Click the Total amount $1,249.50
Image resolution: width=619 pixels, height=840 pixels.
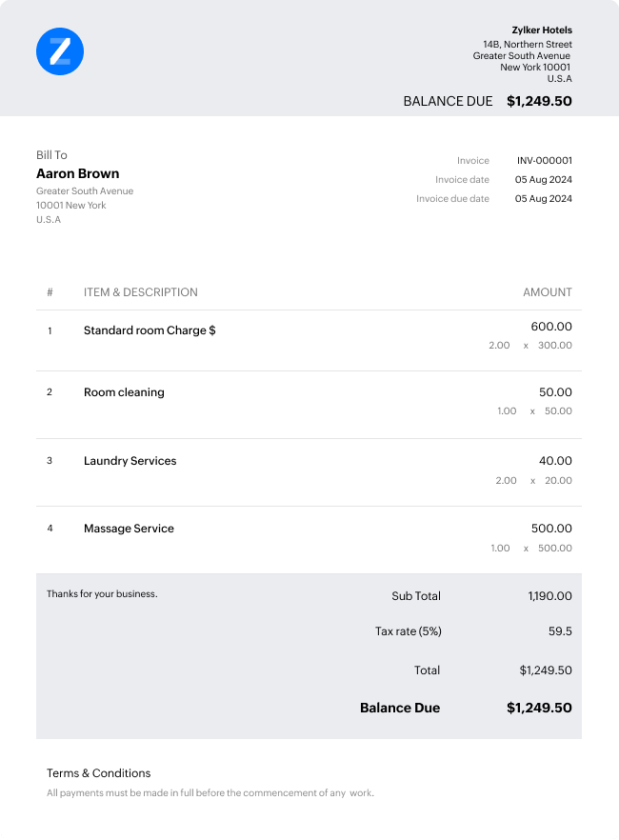pos(546,670)
